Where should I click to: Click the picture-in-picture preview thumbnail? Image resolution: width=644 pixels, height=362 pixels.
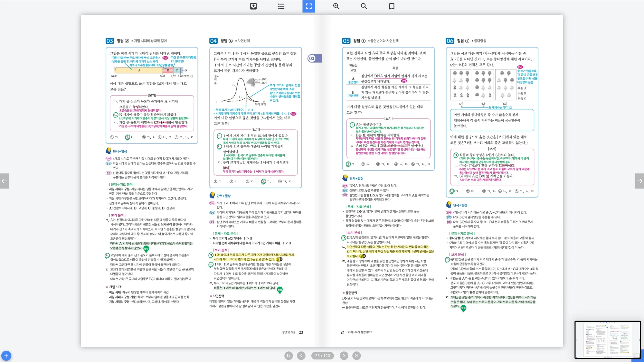tap(608, 339)
